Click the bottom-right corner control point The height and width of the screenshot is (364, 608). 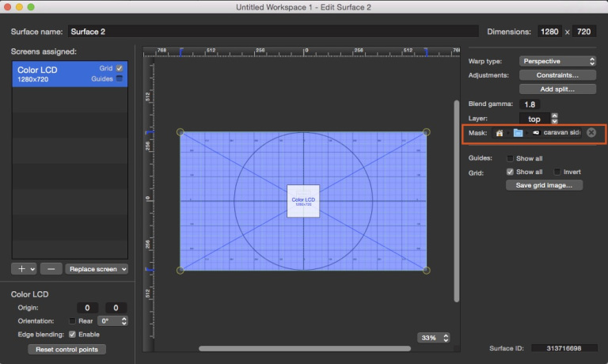pos(427,270)
